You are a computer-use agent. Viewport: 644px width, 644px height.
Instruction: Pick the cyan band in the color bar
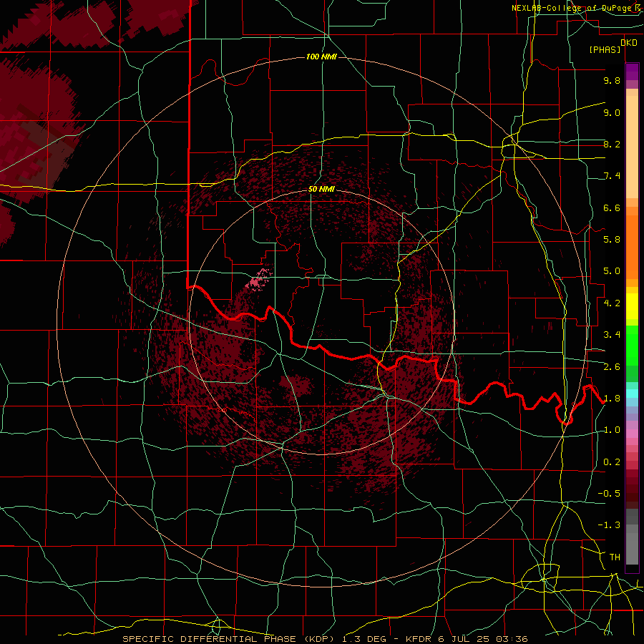pyautogui.click(x=632, y=394)
